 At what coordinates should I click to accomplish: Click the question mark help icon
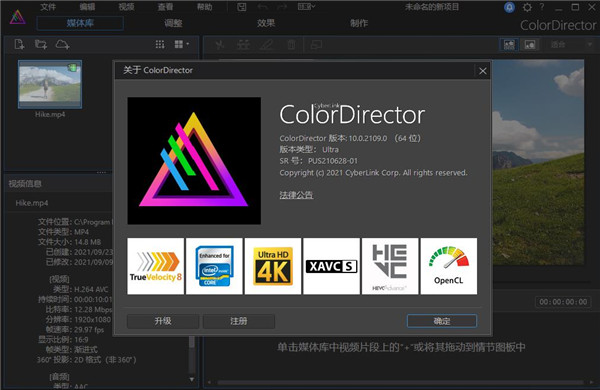[542, 7]
